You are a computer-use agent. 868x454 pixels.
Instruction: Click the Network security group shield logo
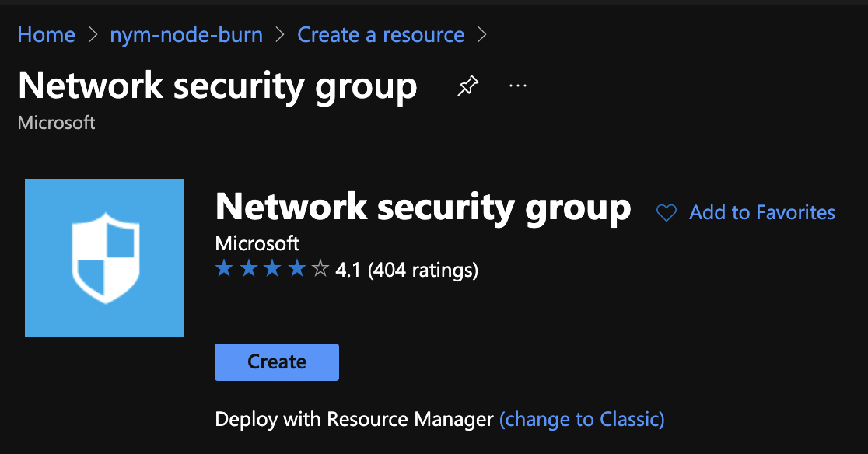pyautogui.click(x=103, y=257)
